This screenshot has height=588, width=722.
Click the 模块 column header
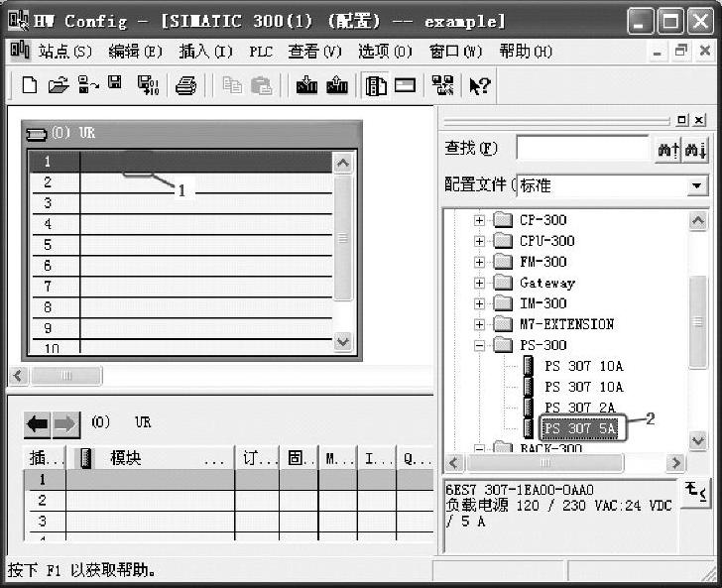click(150, 458)
